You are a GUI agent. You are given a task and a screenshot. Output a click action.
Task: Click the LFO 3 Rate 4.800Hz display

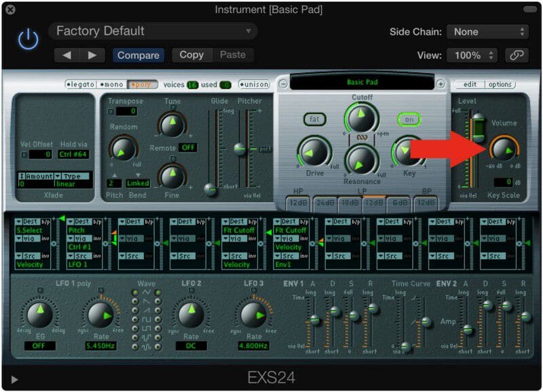pyautogui.click(x=253, y=346)
